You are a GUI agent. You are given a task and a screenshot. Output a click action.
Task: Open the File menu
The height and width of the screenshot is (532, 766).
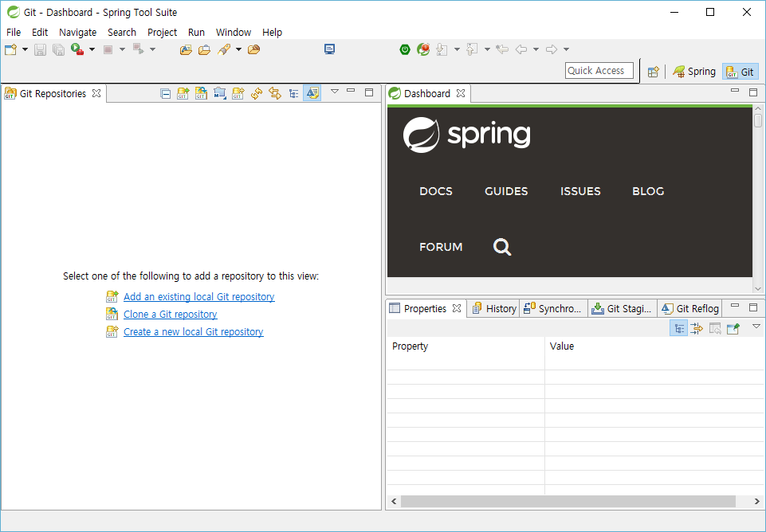[x=14, y=32]
